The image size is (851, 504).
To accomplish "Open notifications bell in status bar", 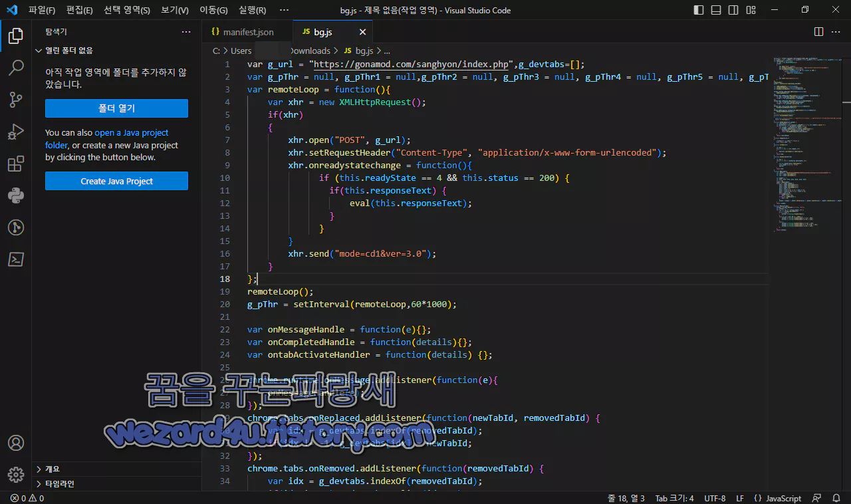I will click(836, 498).
